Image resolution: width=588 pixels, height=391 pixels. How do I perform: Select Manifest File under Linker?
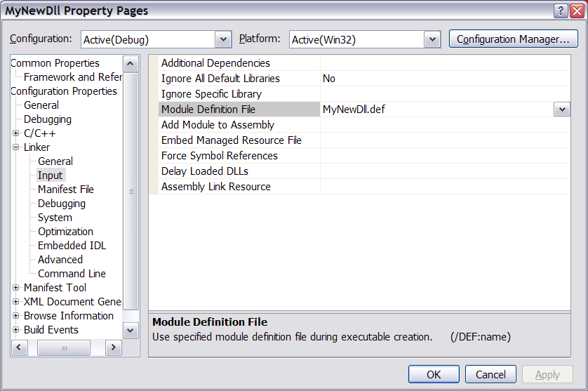[65, 190]
